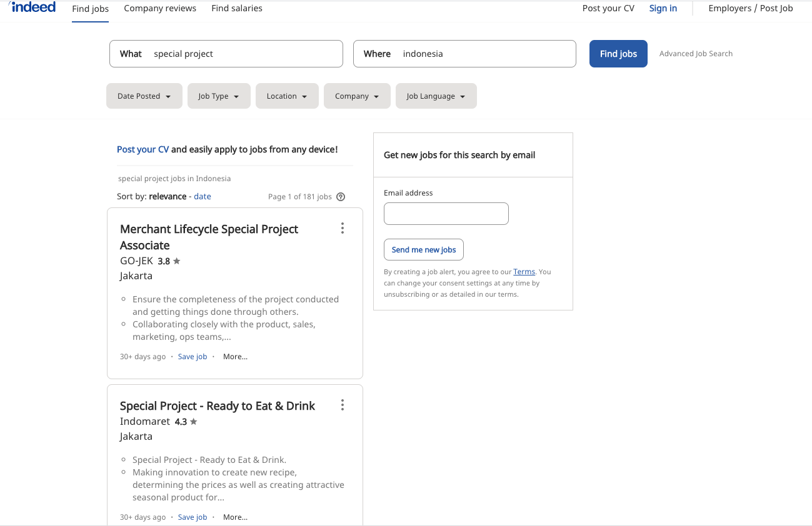Click the Indomaret 4.3 rating
The height and width of the screenshot is (526, 812).
[181, 422]
